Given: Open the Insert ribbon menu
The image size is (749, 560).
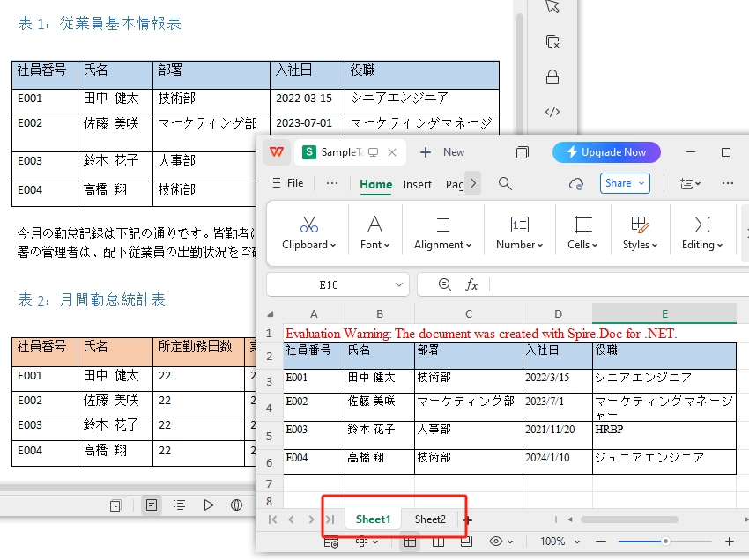Looking at the screenshot, I should point(417,185).
